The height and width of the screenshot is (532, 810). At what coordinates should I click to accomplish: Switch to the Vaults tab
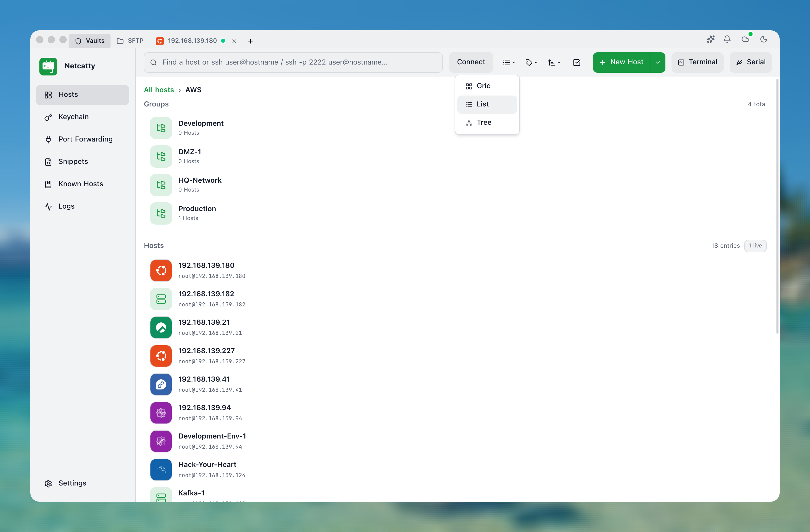(89, 41)
